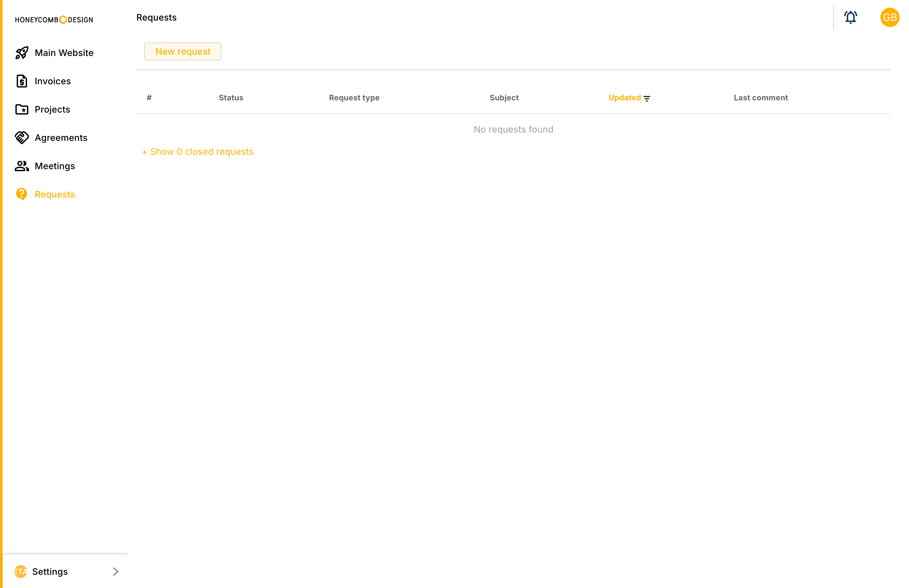The image size is (909, 588).
Task: Click the Status column header
Action: tap(231, 98)
